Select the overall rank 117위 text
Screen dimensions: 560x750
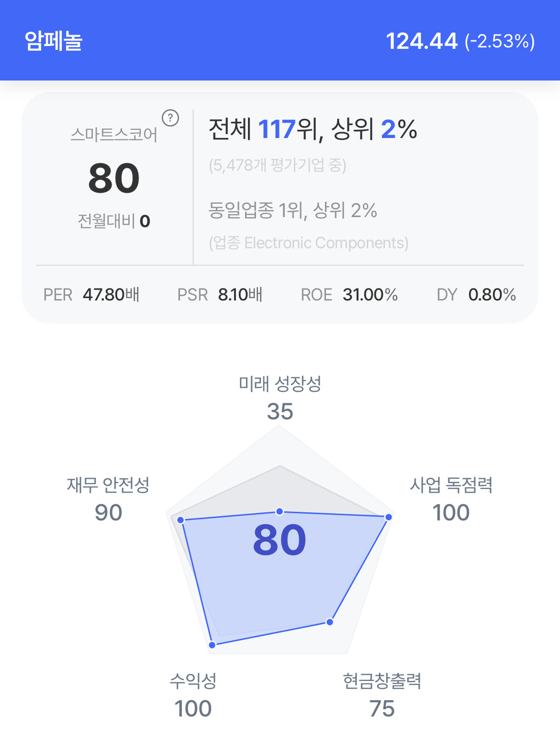287,130
